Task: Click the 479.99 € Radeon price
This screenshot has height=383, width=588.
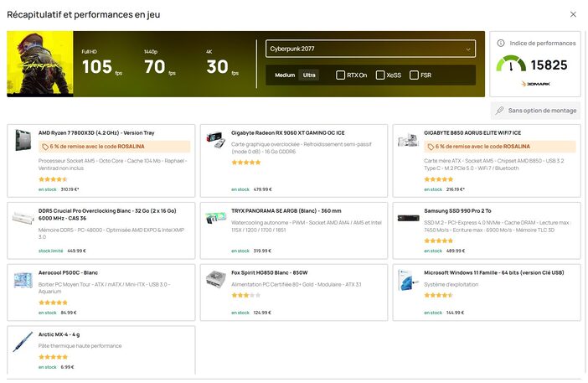Action: [262, 189]
